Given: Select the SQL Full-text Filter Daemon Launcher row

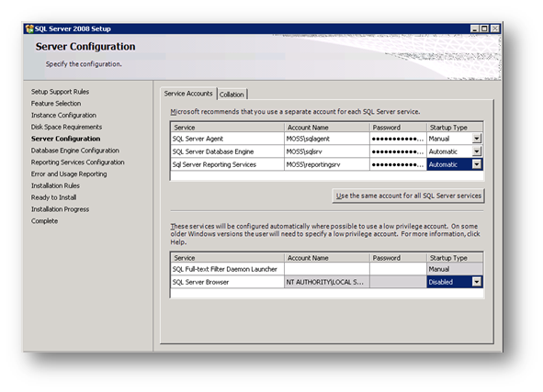Looking at the screenshot, I should click(x=327, y=269).
